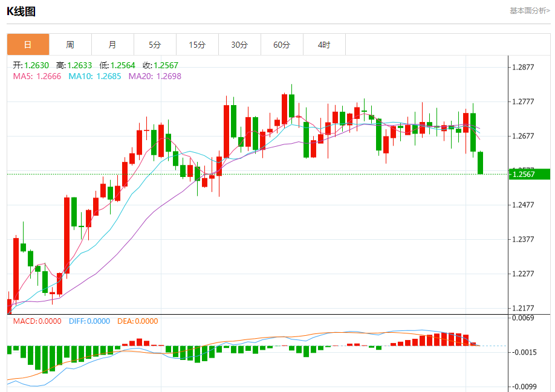
Task: Click the latest green candlestick
Action: [480, 162]
